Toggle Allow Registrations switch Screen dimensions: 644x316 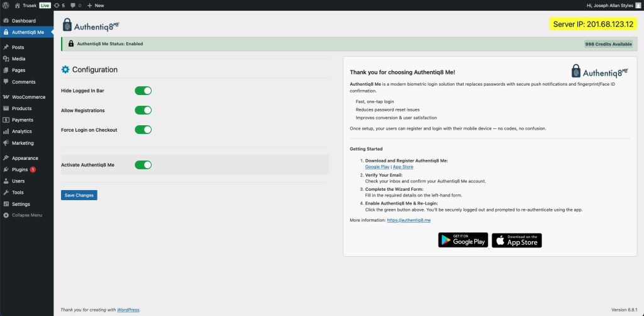tap(143, 110)
